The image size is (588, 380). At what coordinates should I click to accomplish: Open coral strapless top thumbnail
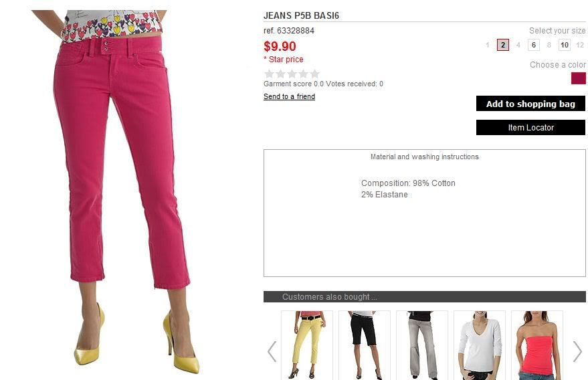coord(537,345)
